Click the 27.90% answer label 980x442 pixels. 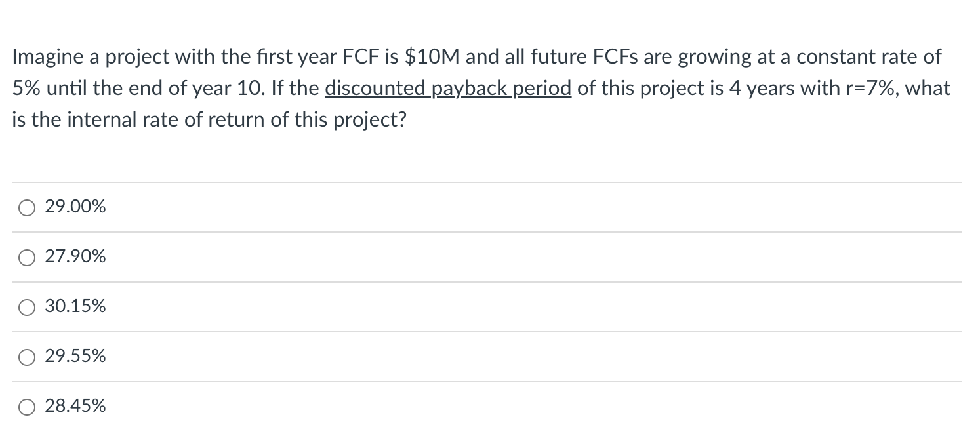74,256
